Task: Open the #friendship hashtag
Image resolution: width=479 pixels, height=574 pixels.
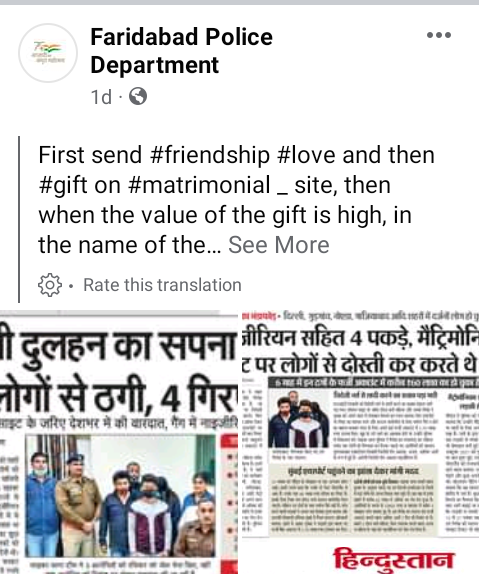Action: [x=210, y=155]
